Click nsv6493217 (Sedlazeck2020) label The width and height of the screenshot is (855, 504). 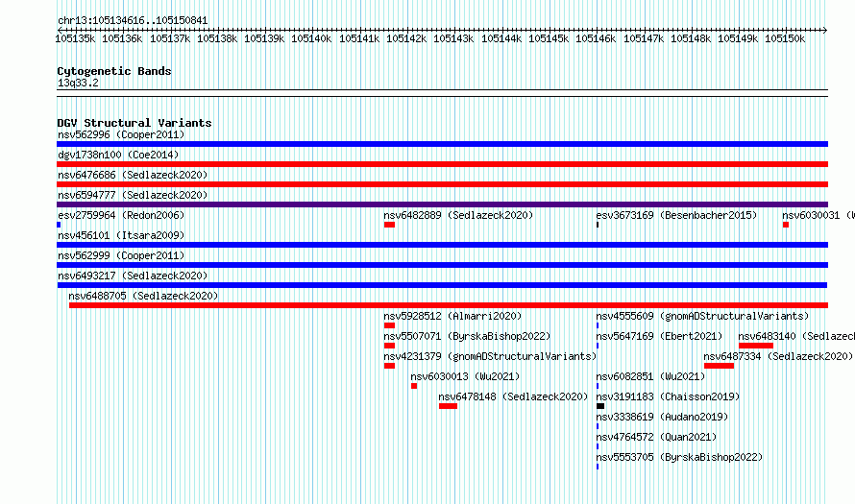(x=133, y=276)
